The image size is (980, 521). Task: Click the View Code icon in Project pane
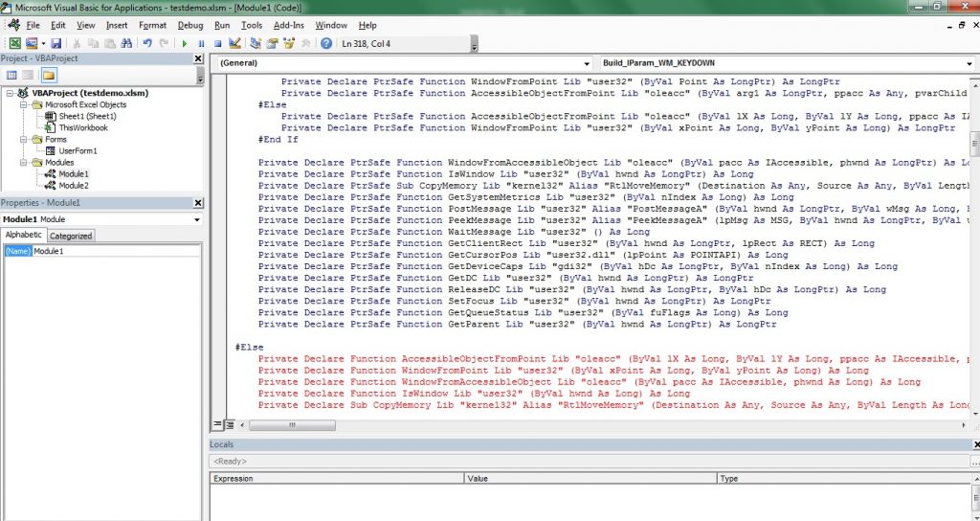click(11, 76)
